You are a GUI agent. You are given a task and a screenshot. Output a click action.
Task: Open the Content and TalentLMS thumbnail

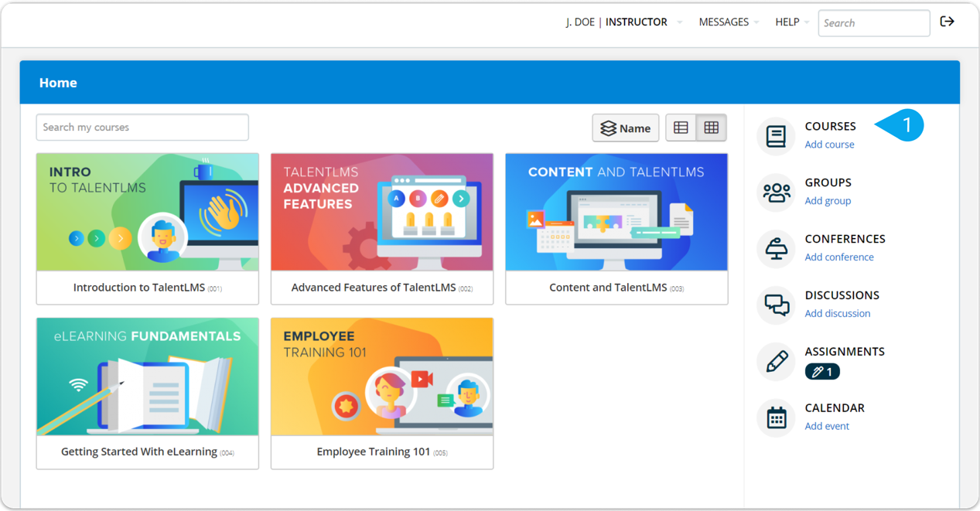pyautogui.click(x=616, y=212)
